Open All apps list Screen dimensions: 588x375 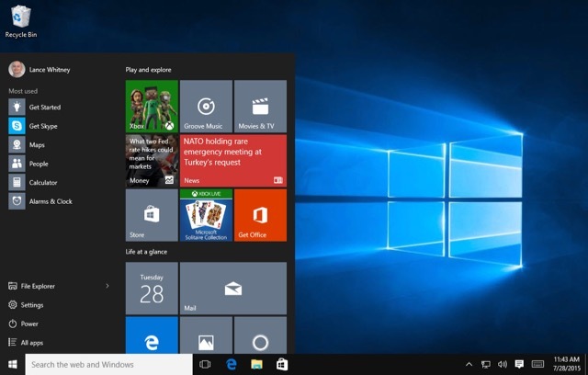coord(31,343)
